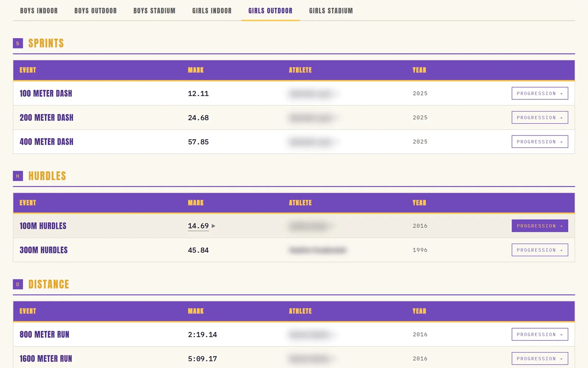Viewport: 588px width, 368px height.
Task: Click the Distance section heading
Action: [49, 284]
